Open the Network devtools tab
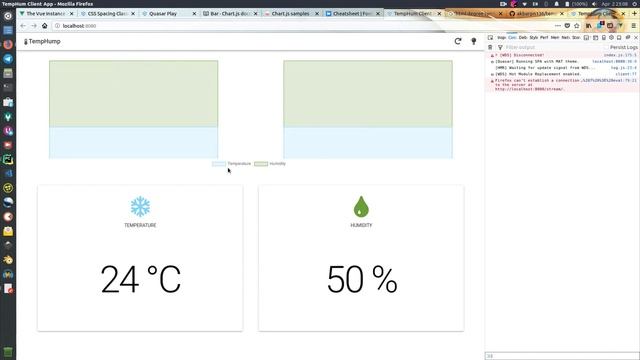 point(565,38)
